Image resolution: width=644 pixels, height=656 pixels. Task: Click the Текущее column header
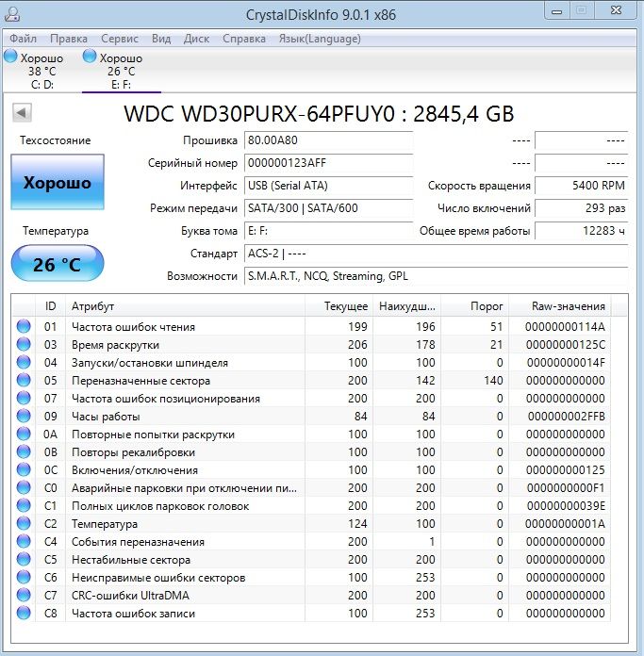click(x=339, y=305)
